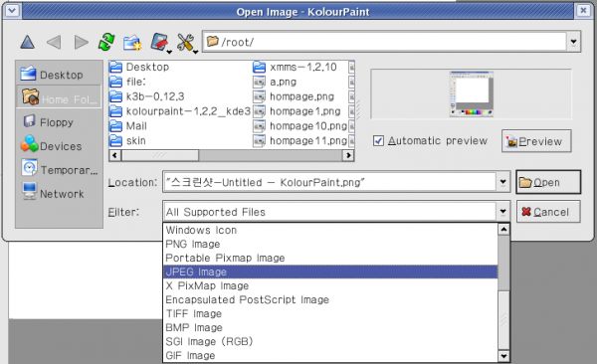Click the Cancel button
This screenshot has width=597, height=364.
[x=548, y=212]
